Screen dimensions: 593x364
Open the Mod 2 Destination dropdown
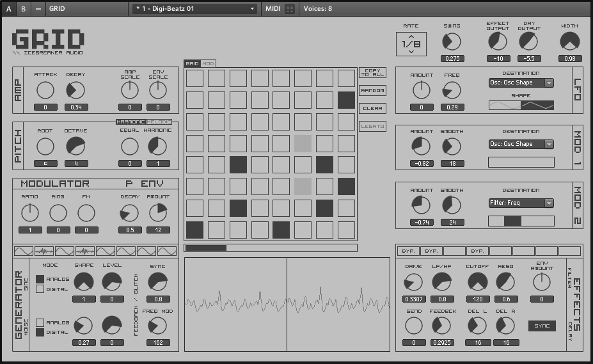(x=521, y=203)
